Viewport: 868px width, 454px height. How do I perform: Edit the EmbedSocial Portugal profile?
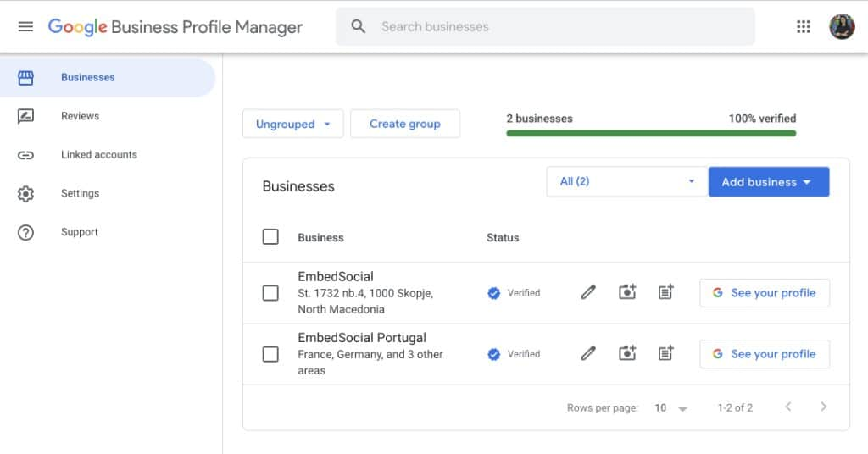(588, 354)
